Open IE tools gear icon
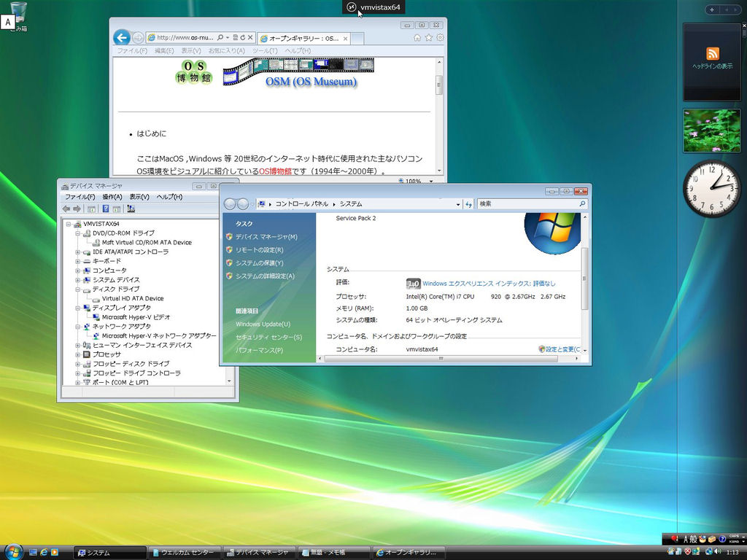This screenshot has height=560, width=747. click(440, 38)
